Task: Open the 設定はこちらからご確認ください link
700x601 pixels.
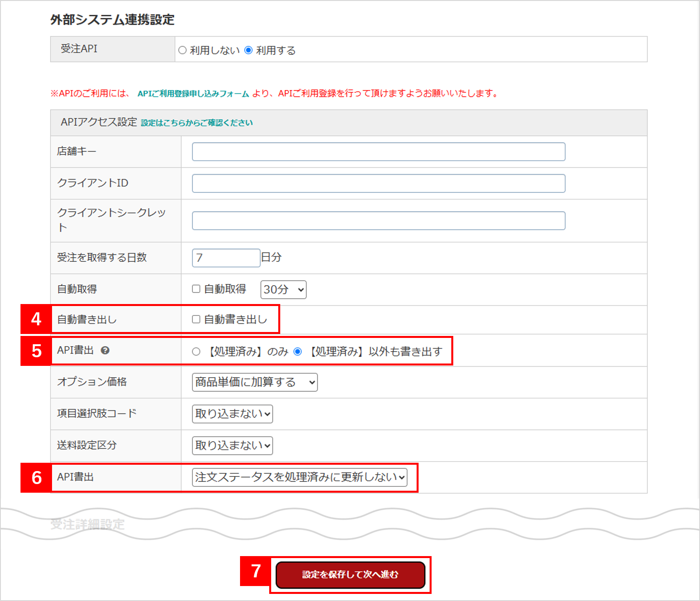Action: click(x=197, y=123)
